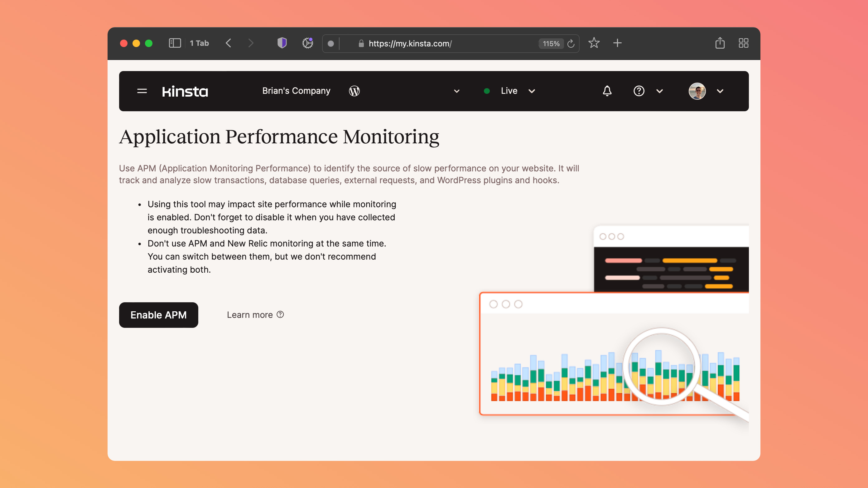Click the grey site status dot
The image size is (868, 488).
330,43
